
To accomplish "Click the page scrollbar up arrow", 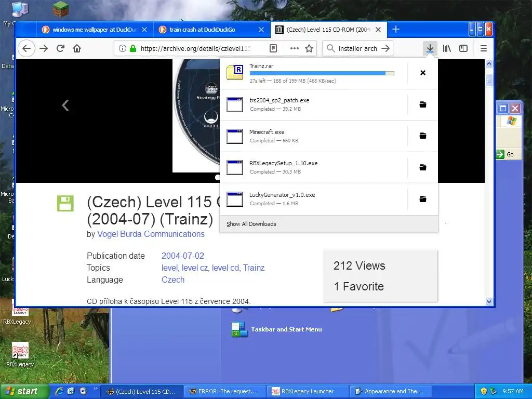I will 489,63.
